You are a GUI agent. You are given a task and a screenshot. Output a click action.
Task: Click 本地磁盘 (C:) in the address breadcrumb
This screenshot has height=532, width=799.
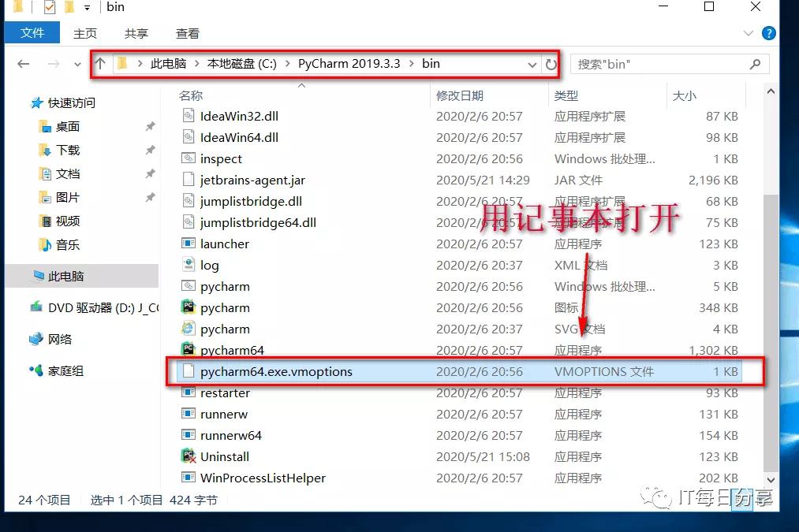(241, 64)
